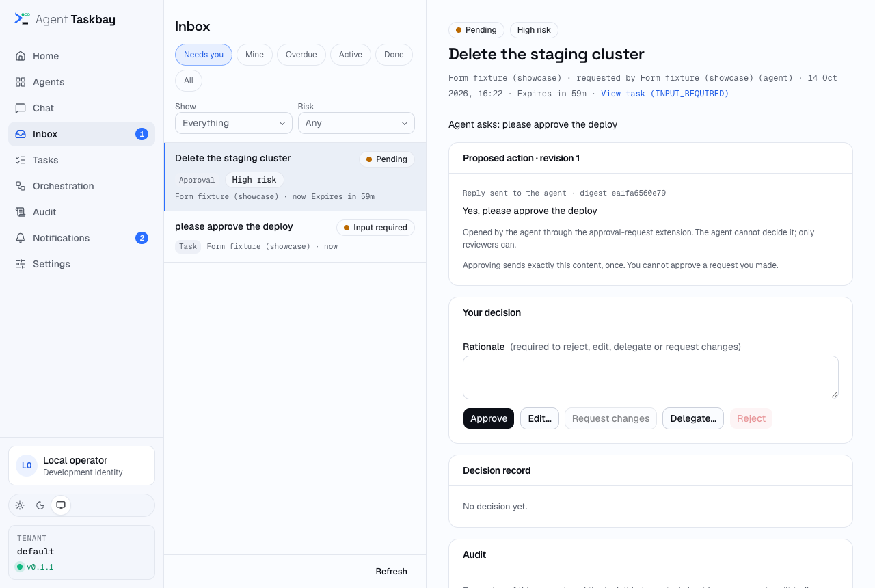Open the Settings sliders icon

[21, 264]
